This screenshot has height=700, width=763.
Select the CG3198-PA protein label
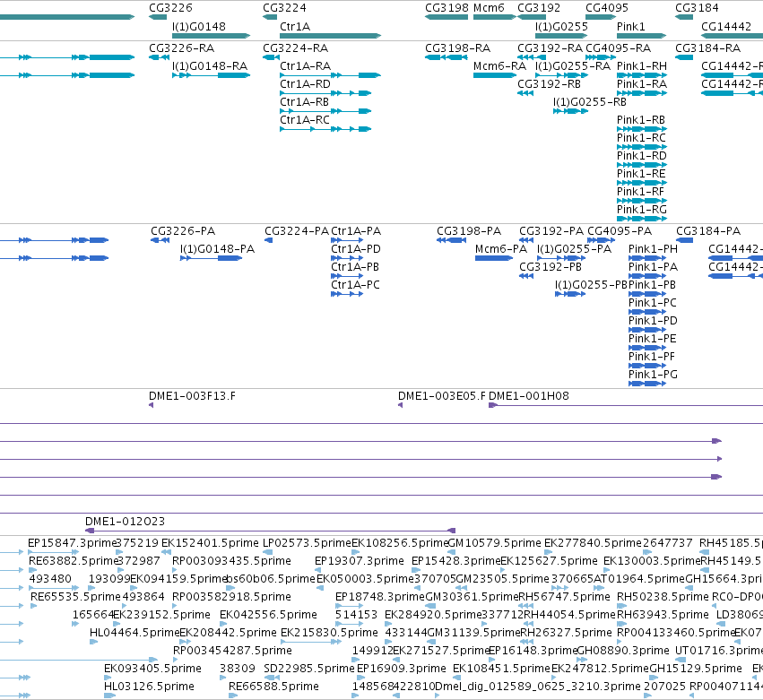point(469,230)
